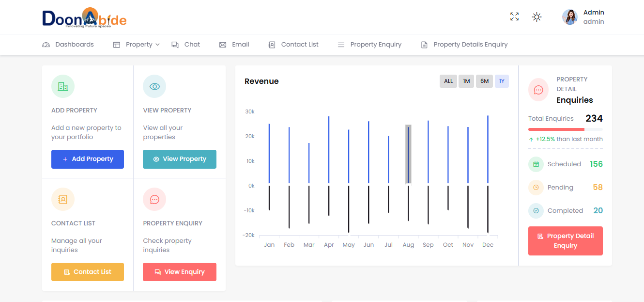Toggle light/dark mode sun icon

point(537,17)
